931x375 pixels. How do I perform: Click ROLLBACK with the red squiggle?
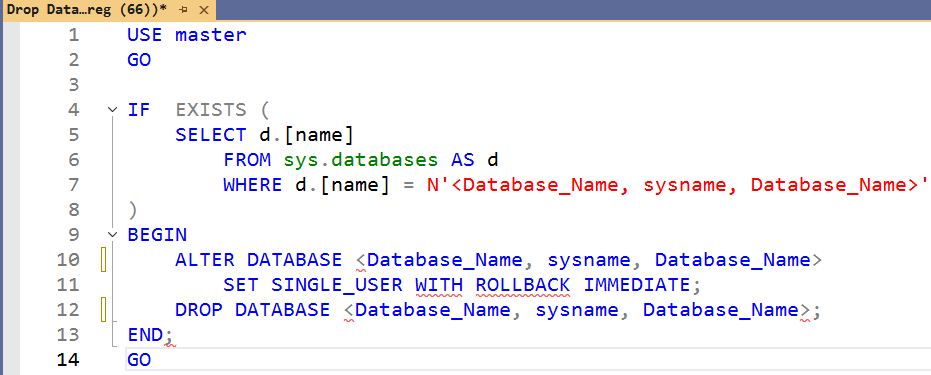(522, 285)
